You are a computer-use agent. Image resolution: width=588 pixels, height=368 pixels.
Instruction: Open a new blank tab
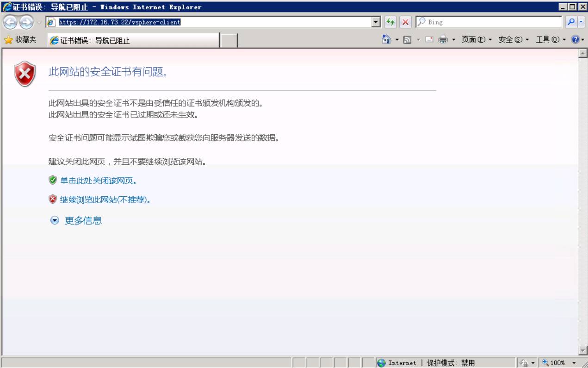229,41
